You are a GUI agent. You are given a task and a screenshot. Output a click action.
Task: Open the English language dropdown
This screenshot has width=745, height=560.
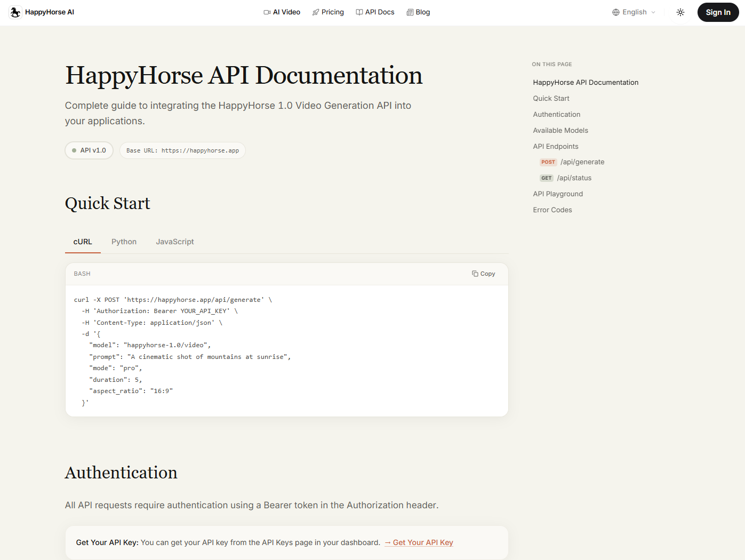(634, 12)
